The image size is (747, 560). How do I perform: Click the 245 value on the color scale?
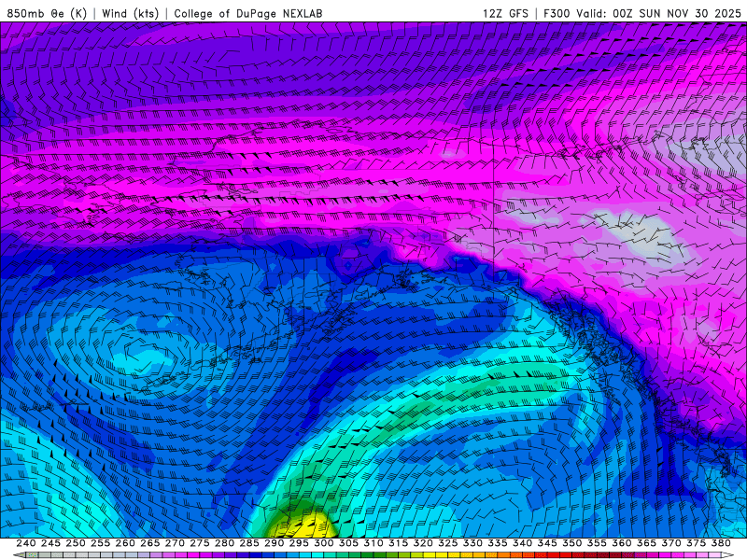[x=50, y=543]
